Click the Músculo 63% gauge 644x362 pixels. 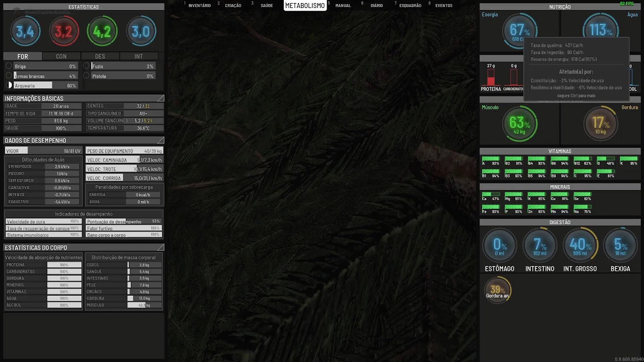pyautogui.click(x=520, y=124)
